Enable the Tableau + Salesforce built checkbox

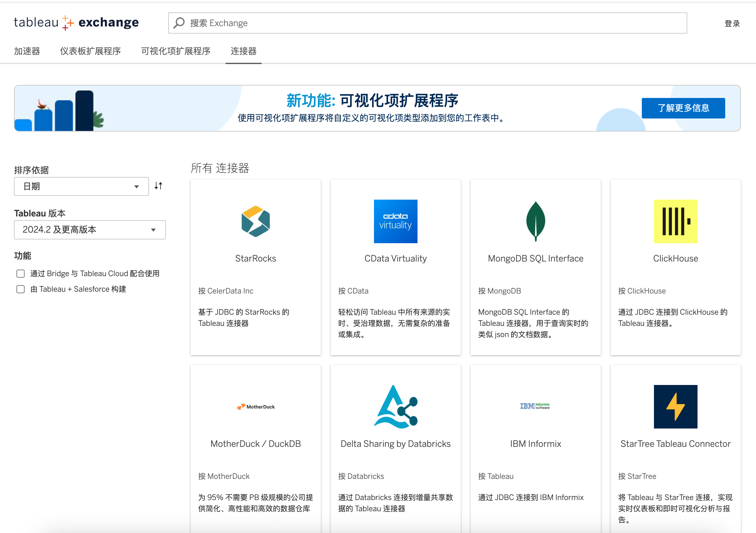pyautogui.click(x=21, y=289)
